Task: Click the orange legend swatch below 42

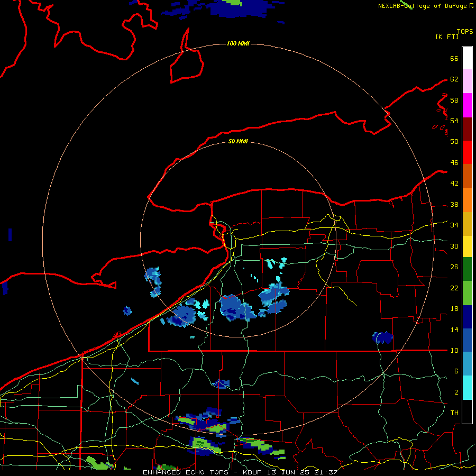Action: (x=467, y=200)
